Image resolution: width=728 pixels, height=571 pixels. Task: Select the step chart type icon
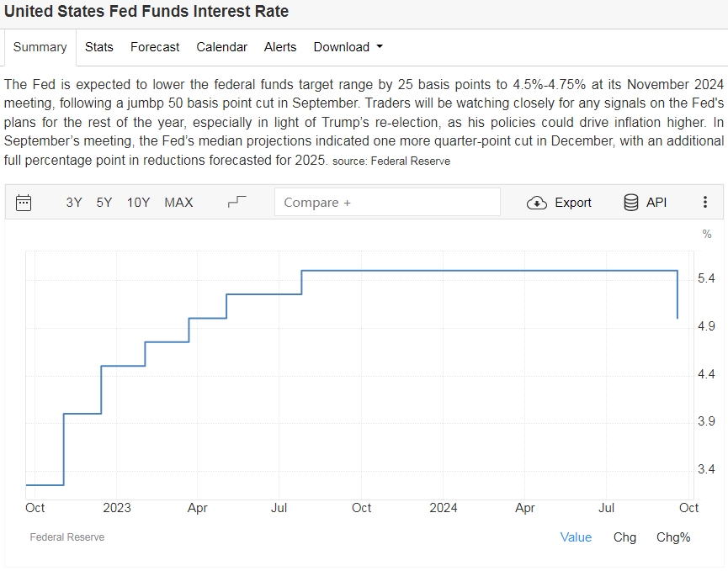point(238,202)
